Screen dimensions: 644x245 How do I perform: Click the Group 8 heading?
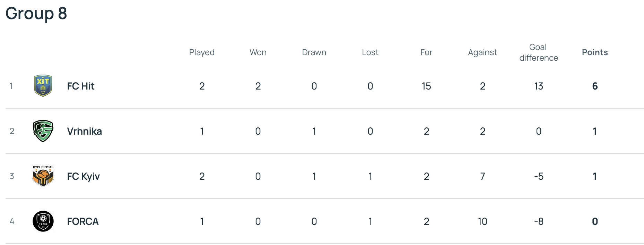36,14
